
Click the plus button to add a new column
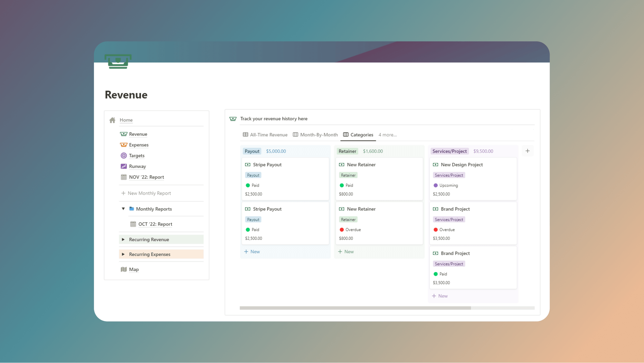point(528,151)
